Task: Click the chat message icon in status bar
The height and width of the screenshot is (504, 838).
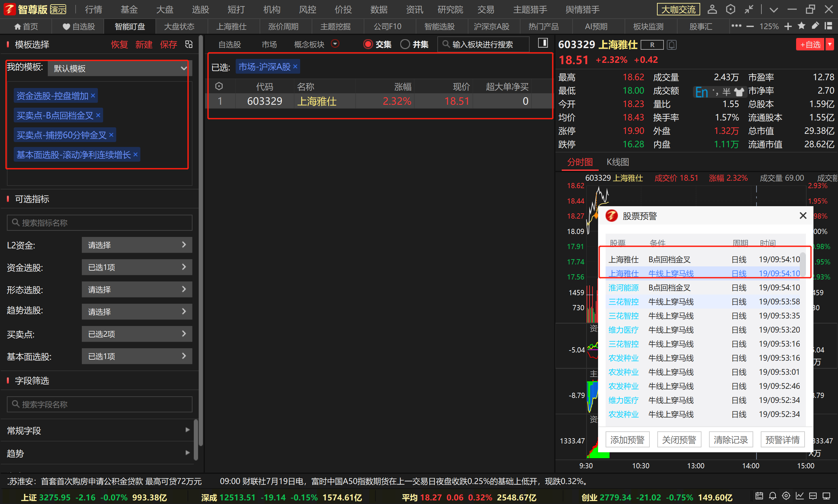Action: (813, 496)
